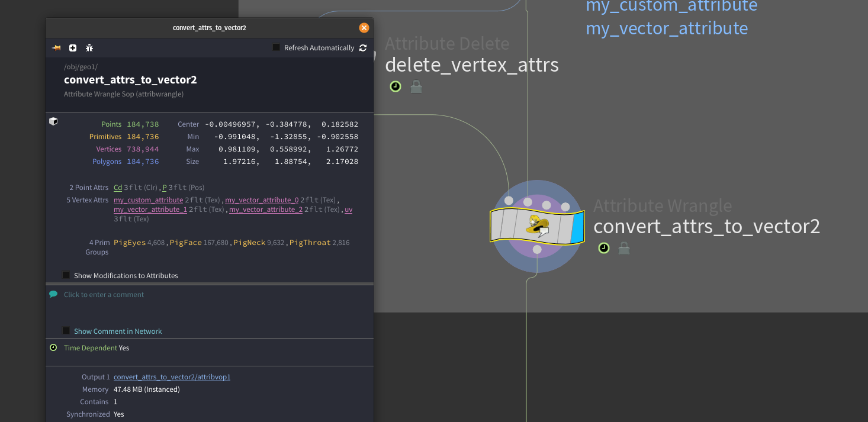Click the comment speech bubble icon
The image size is (868, 422).
[53, 294]
